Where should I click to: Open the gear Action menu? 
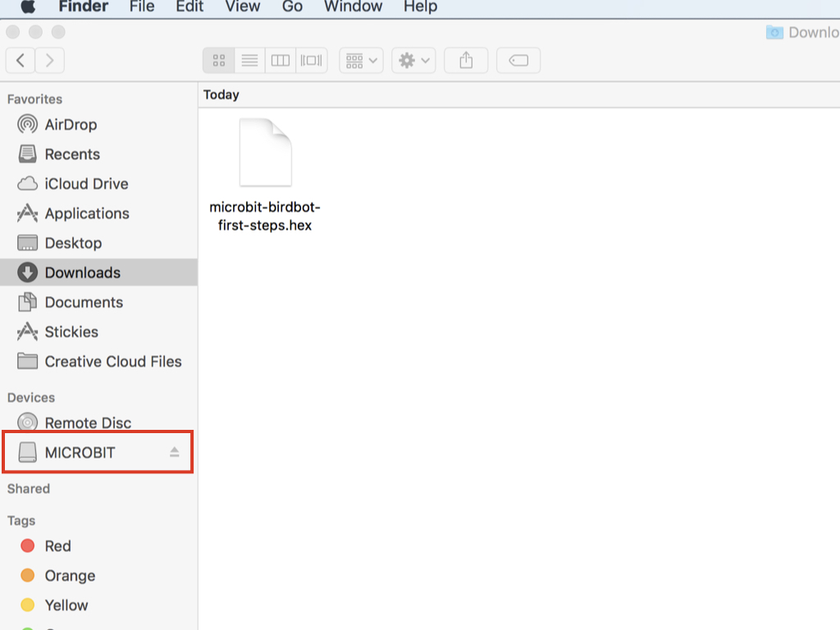(x=413, y=60)
